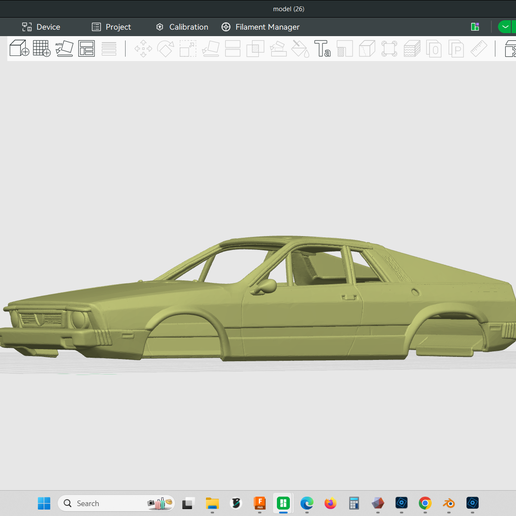Click the Arrange all objects icon
The width and height of the screenshot is (516, 516).
point(87,48)
